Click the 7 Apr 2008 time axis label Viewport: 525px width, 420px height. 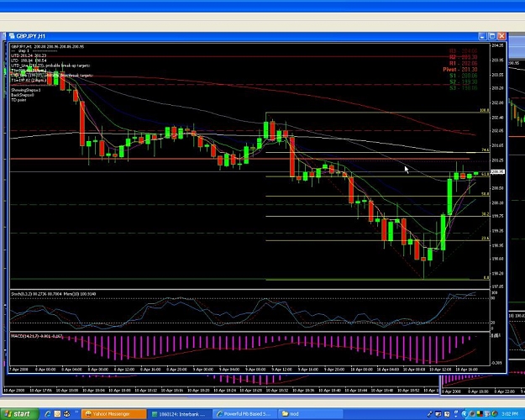[18, 369]
